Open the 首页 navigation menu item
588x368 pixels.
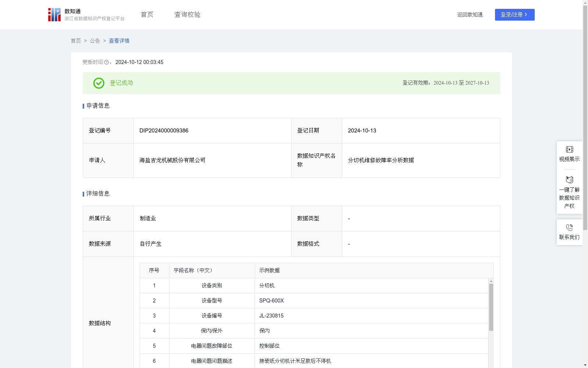click(x=147, y=15)
